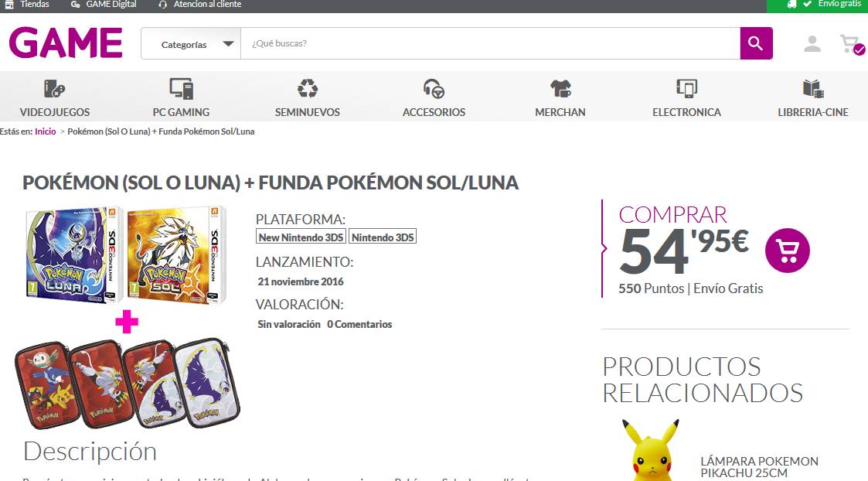Click the 54'95€ price

(x=684, y=251)
